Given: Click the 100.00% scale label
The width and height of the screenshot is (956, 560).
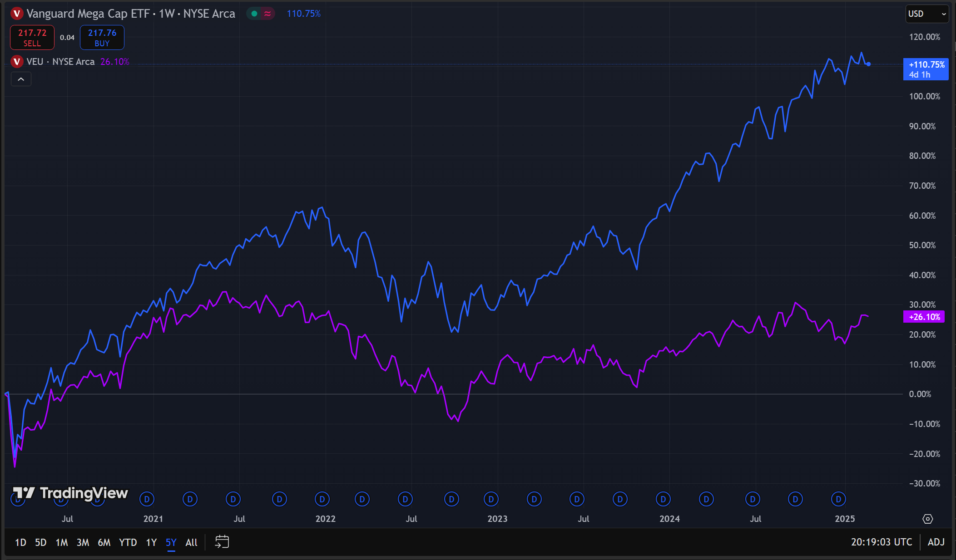Looking at the screenshot, I should pos(924,96).
